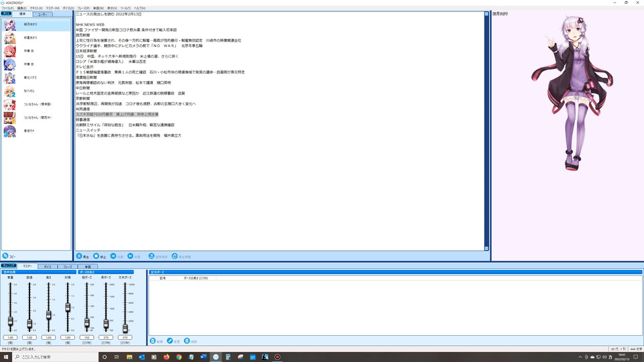Click the 結月ゆかり character illustration
Screen dimensions: 644x362
coord(572,94)
